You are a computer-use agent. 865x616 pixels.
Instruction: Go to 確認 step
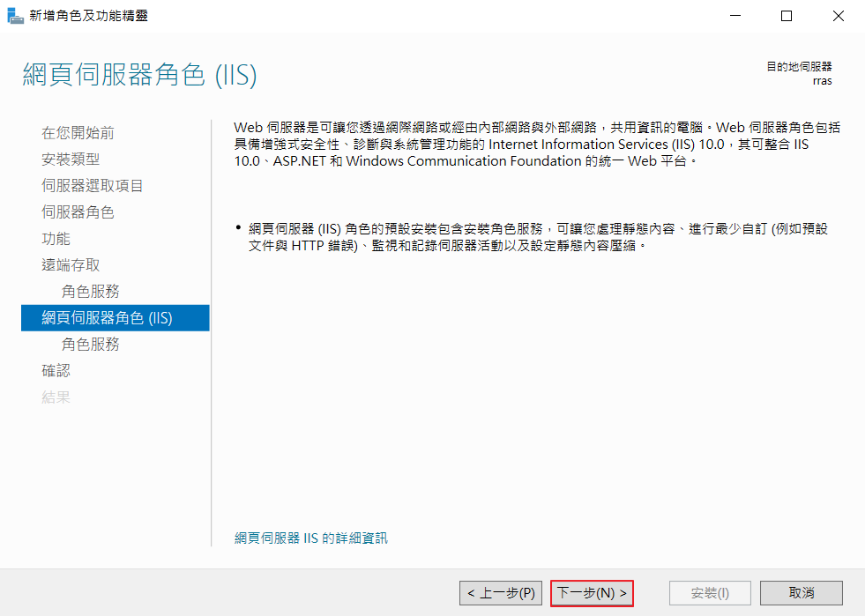pyautogui.click(x=56, y=371)
